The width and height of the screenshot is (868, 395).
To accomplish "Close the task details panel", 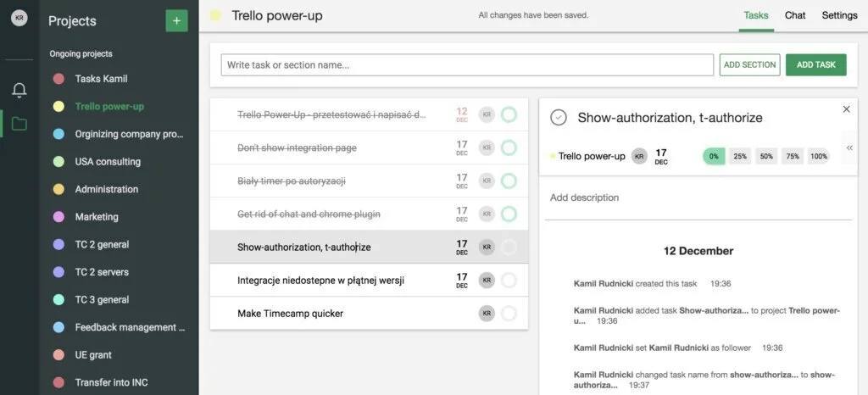I will (x=846, y=109).
